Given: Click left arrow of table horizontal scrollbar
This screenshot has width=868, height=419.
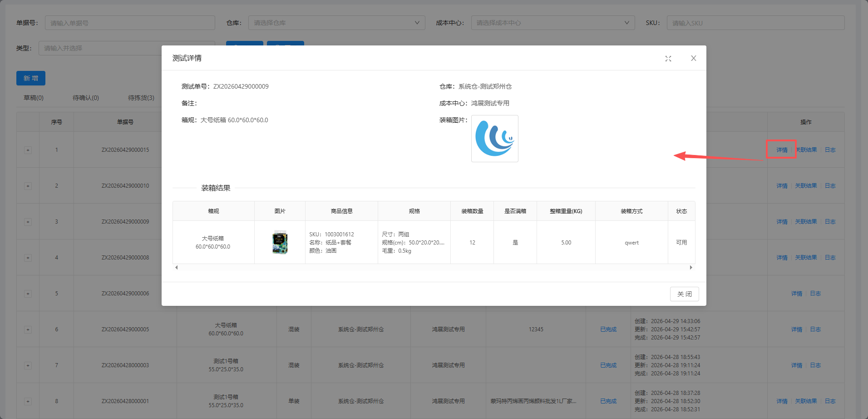Looking at the screenshot, I should (177, 268).
